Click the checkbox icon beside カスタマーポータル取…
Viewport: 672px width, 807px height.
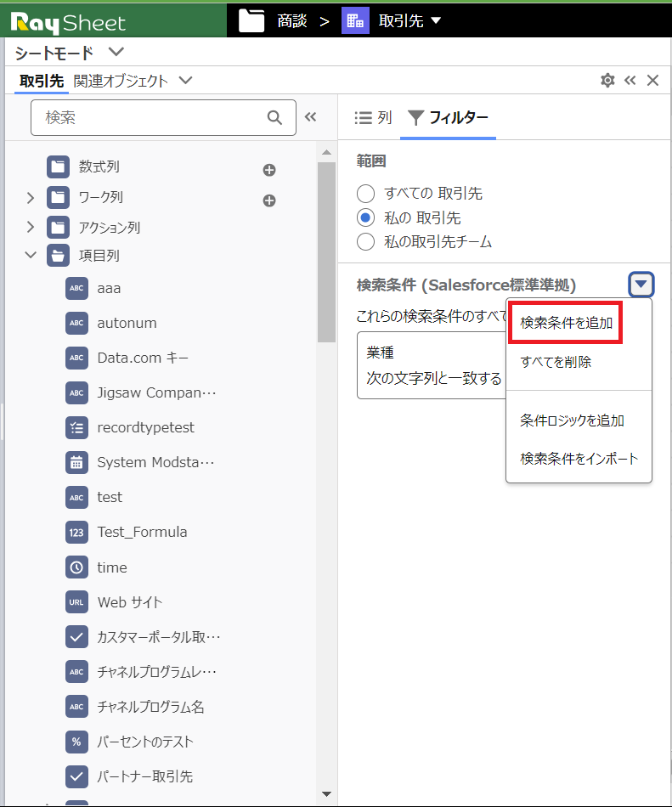point(76,637)
